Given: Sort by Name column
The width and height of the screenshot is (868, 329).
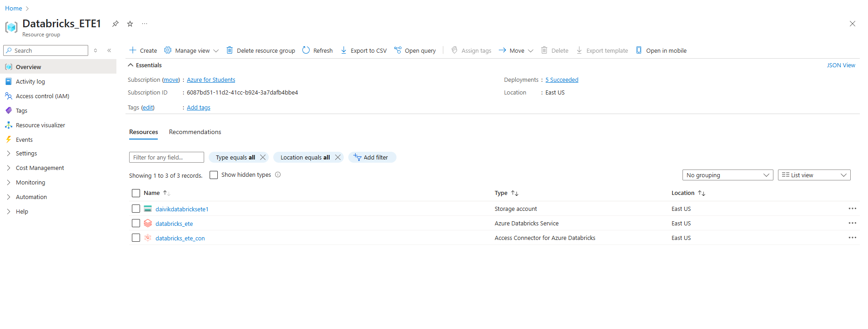Looking at the screenshot, I should (156, 193).
